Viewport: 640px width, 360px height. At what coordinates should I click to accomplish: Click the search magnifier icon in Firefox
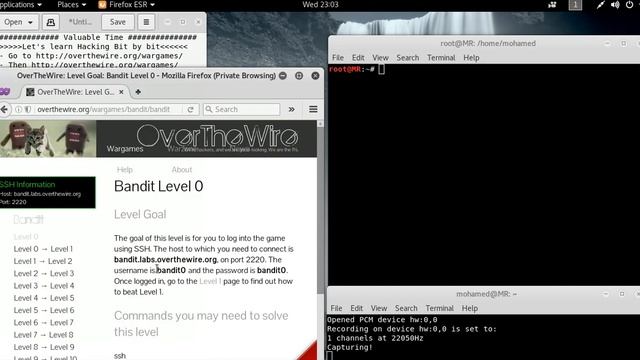209,109
